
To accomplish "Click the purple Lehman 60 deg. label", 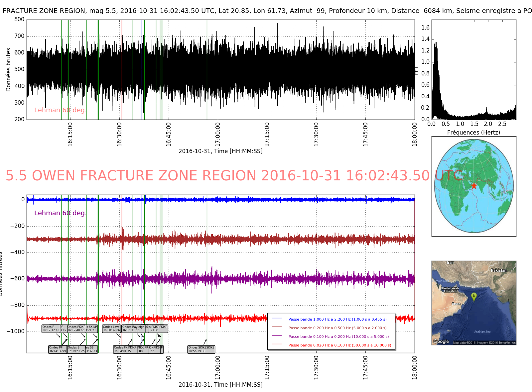I will (x=60, y=213).
